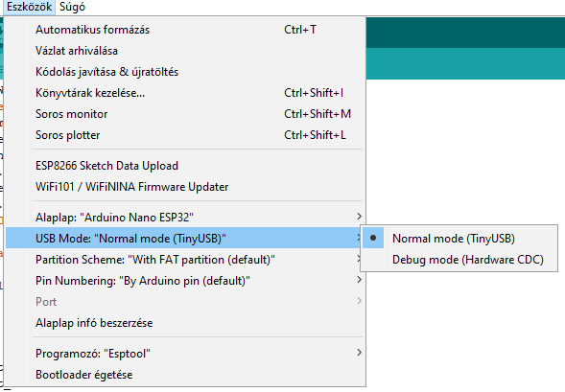Image resolution: width=565 pixels, height=392 pixels.
Task: Open WiFi101 / WiFiNINA Firmware Updater
Action: pos(184,187)
